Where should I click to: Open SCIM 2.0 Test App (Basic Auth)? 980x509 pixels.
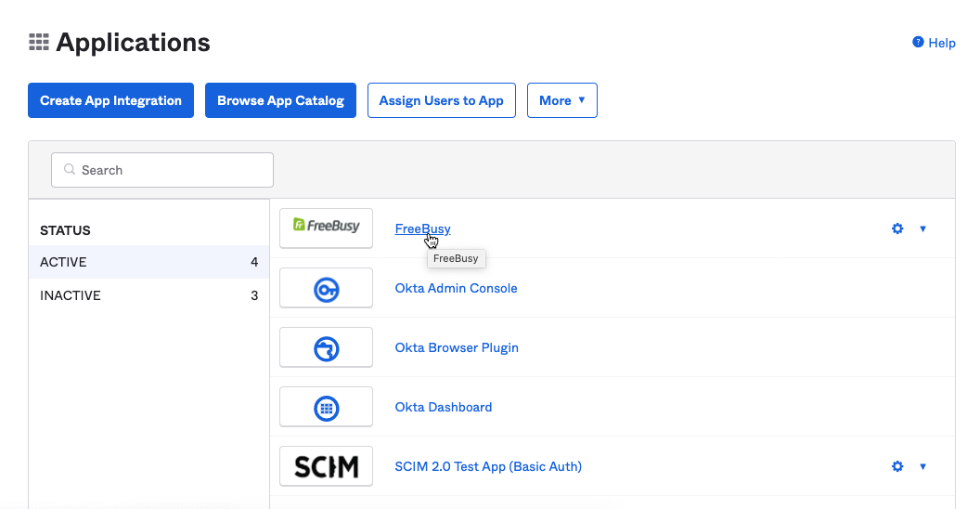point(488,466)
